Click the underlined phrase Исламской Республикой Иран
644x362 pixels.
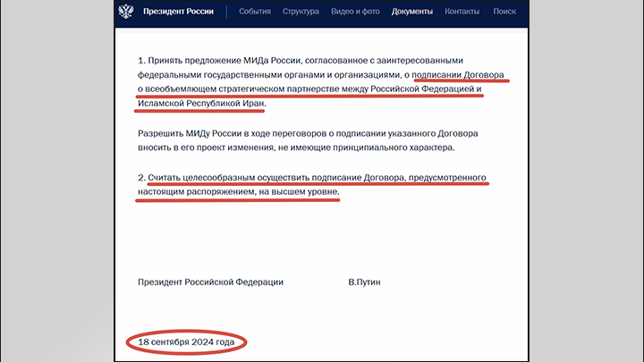point(201,105)
